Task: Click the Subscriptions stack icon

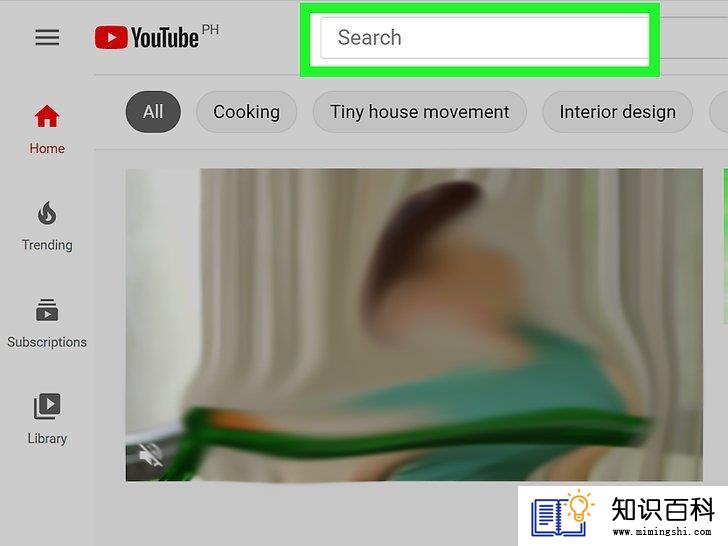Action: pyautogui.click(x=47, y=310)
